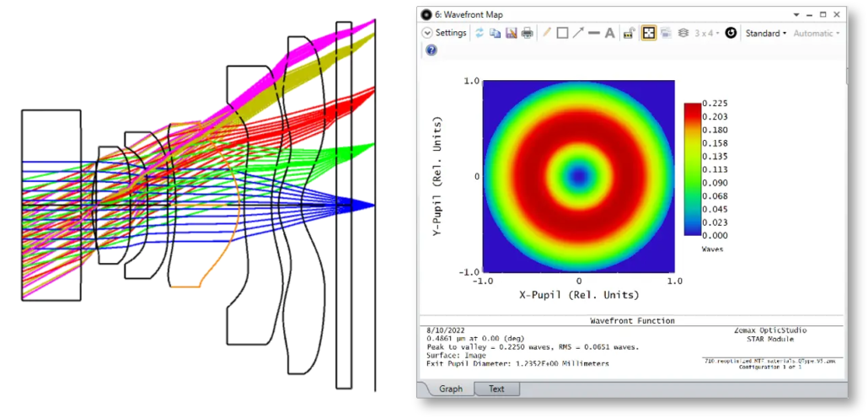The height and width of the screenshot is (418, 868).
Task: Expand the Settings chevron
Action: tap(427, 33)
